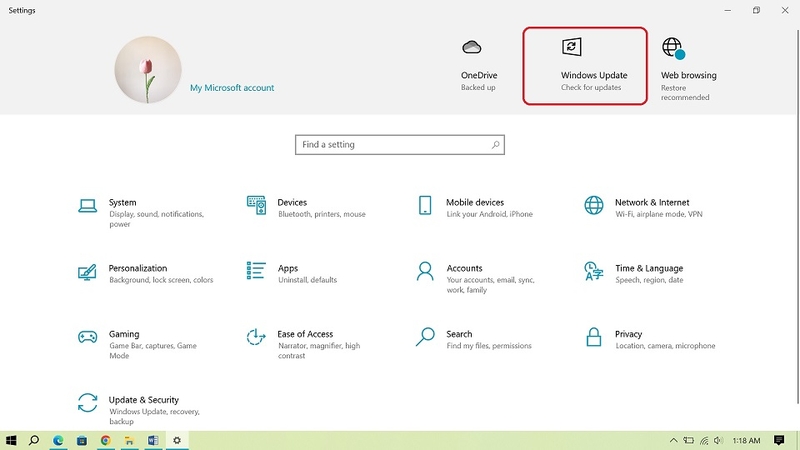Screen dimensions: 800x450
Task: Click 'Narrator, magnifier, high contrast' text
Action: [319, 351]
